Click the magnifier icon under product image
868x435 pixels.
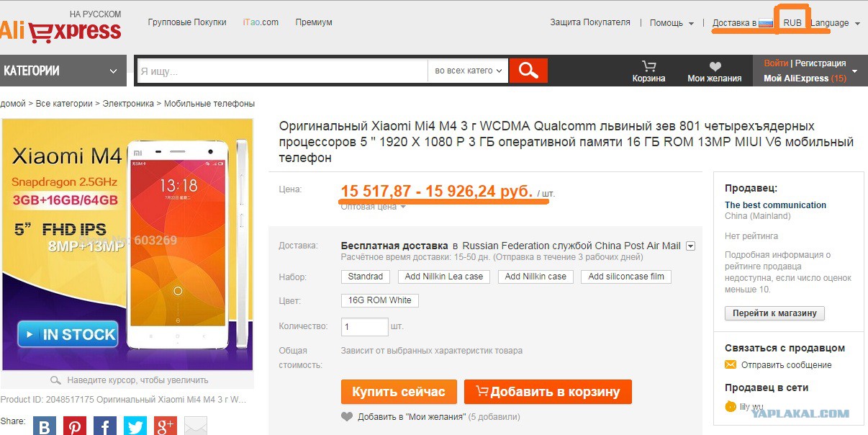(x=56, y=380)
